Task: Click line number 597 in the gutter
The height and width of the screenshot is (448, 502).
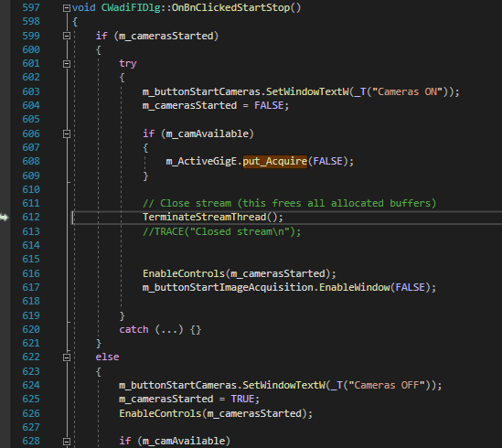Action: (x=31, y=7)
